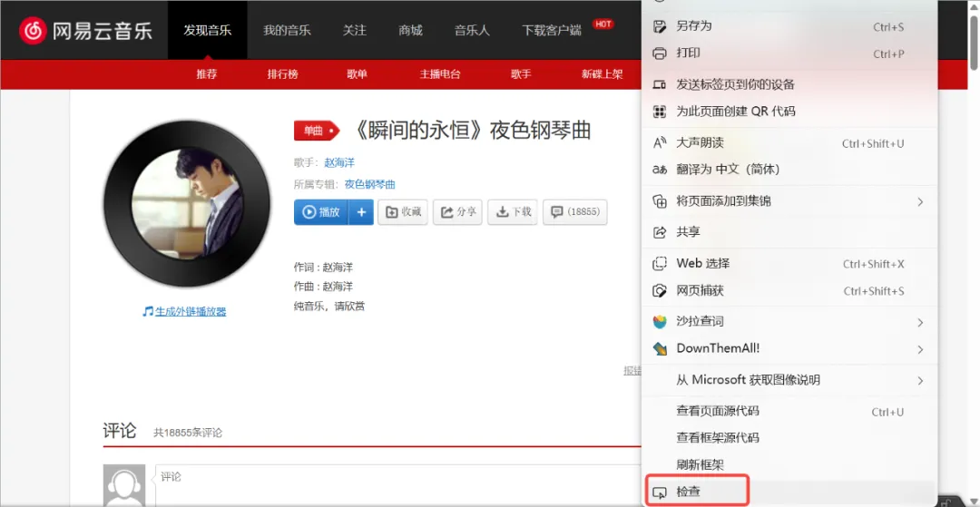Switch to 主播电台 sub-navigation tab
980x507 pixels.
click(x=440, y=74)
